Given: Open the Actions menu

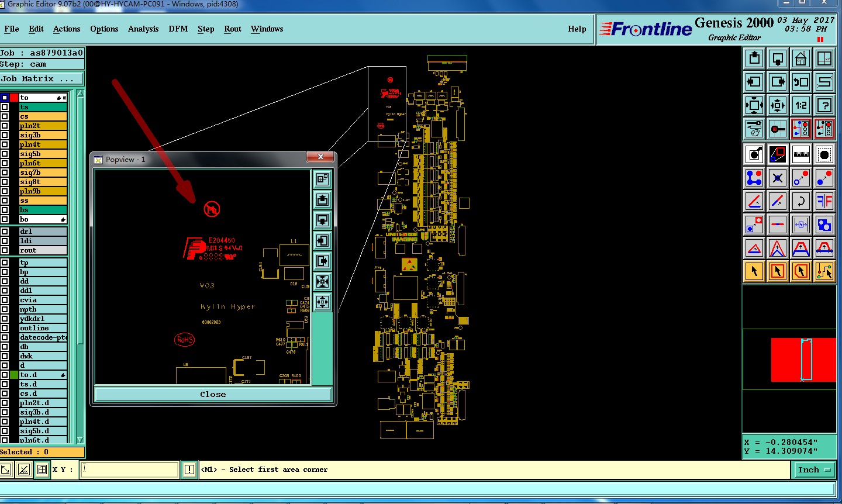Looking at the screenshot, I should [67, 29].
